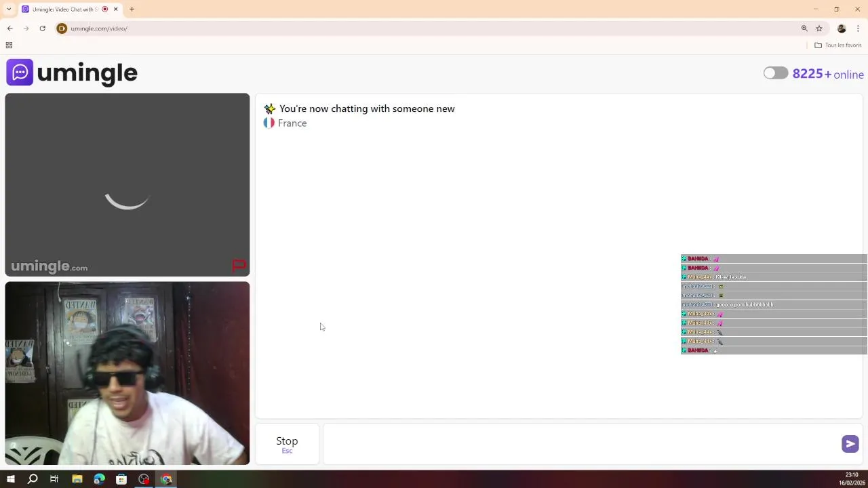Close the Umingle browser tab
868x488 pixels.
click(116, 9)
